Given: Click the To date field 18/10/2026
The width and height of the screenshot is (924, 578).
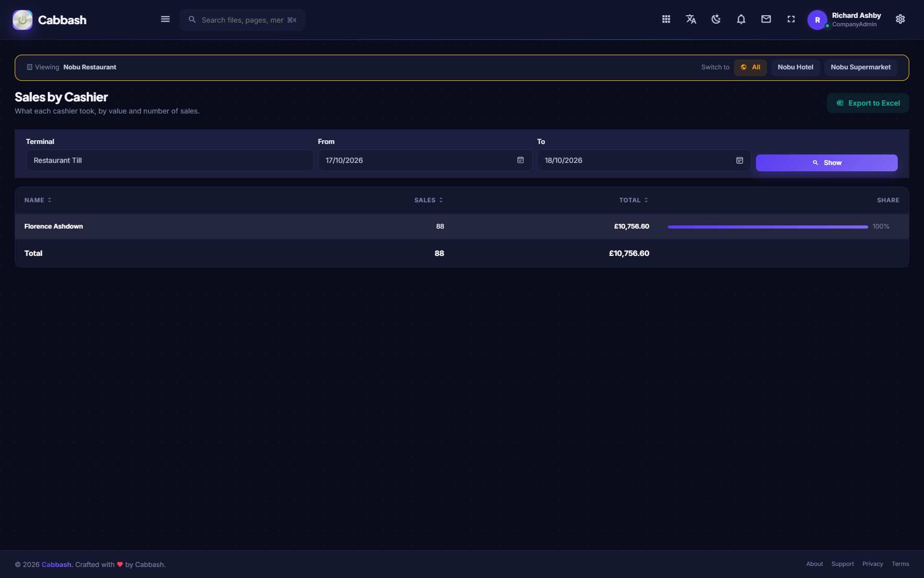Looking at the screenshot, I should tap(644, 160).
